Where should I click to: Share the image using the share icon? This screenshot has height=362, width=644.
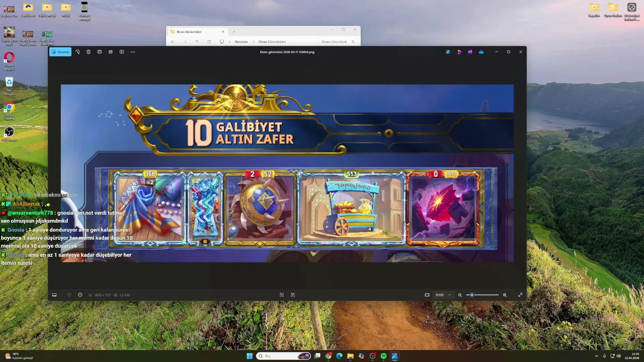[x=111, y=52]
